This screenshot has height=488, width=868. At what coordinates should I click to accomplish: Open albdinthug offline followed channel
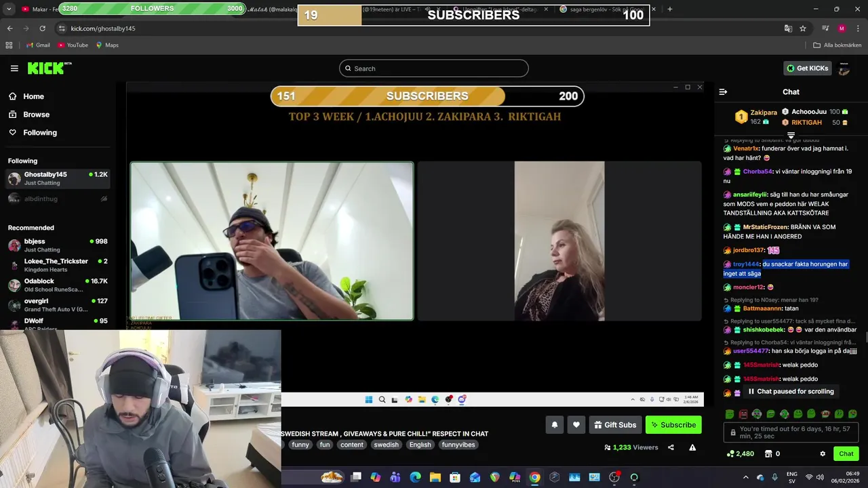coord(58,199)
